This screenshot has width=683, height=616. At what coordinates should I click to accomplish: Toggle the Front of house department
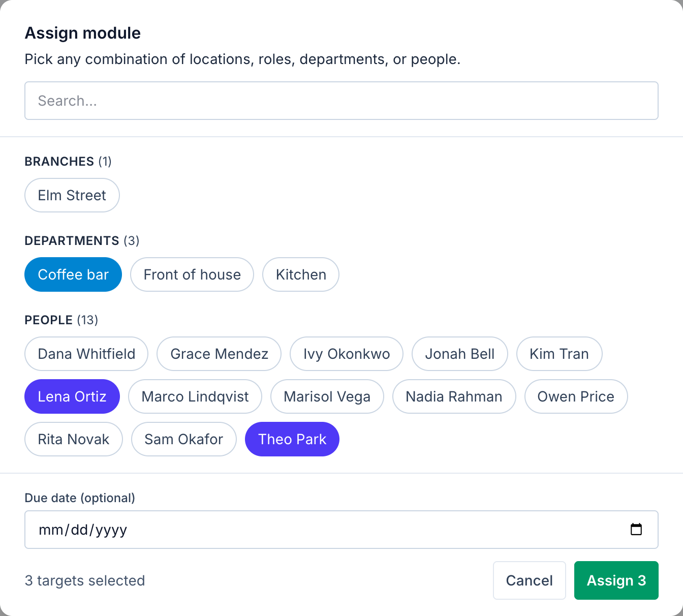[x=192, y=274]
